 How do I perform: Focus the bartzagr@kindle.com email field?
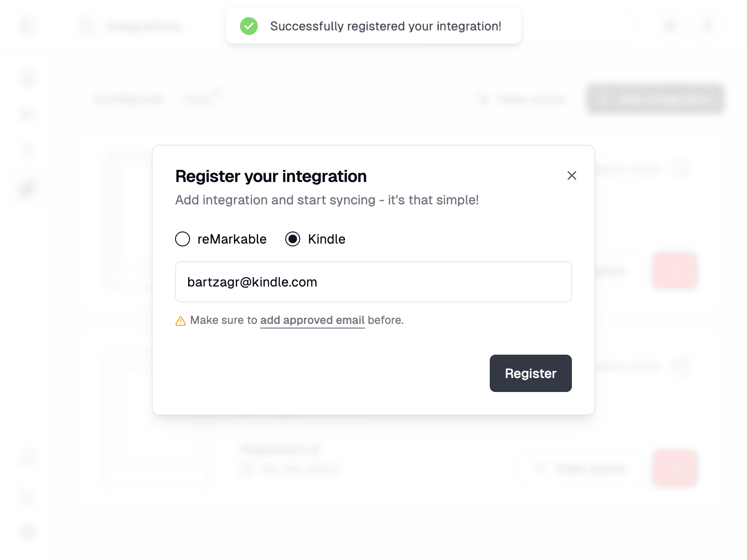[373, 282]
